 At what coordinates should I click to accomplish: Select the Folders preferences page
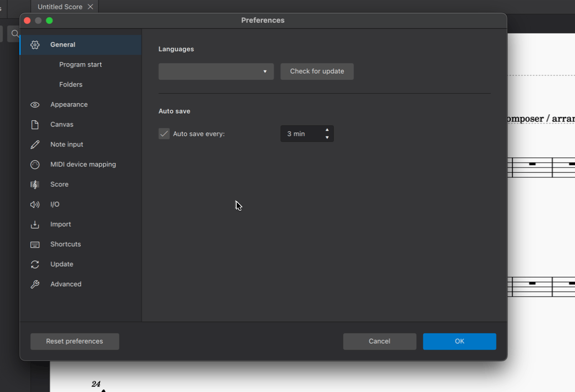pyautogui.click(x=70, y=84)
